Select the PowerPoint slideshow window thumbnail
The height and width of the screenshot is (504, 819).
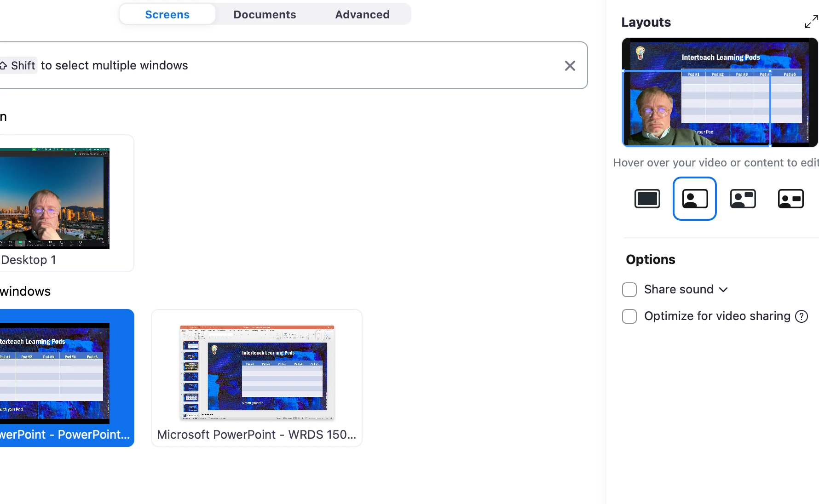pos(66,378)
